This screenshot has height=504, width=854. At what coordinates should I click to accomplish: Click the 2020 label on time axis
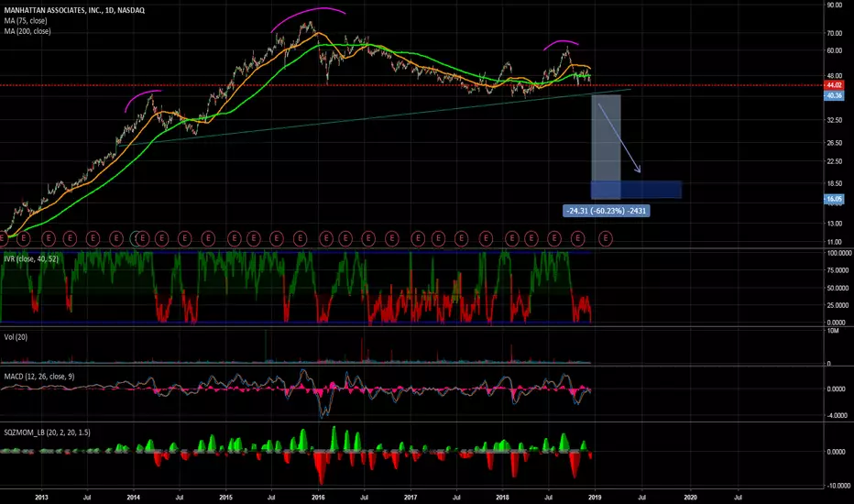click(690, 497)
